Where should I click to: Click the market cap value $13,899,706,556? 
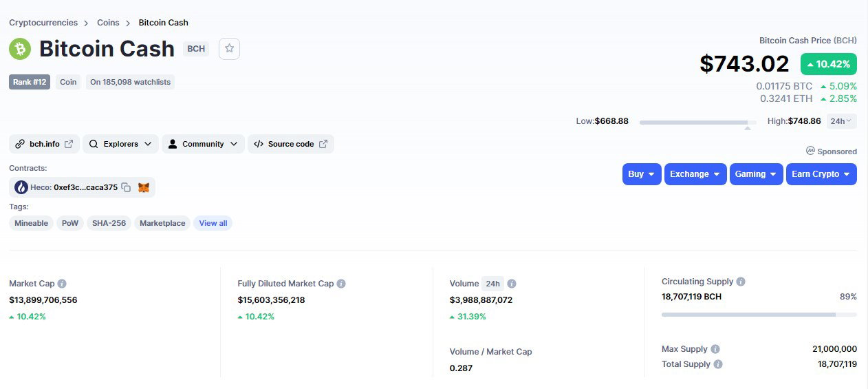43,300
